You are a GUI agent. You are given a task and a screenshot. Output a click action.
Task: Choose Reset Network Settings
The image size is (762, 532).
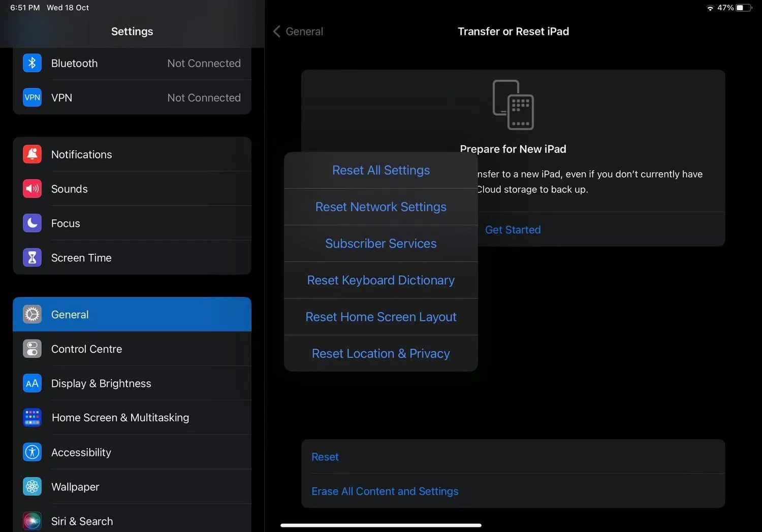pos(381,207)
